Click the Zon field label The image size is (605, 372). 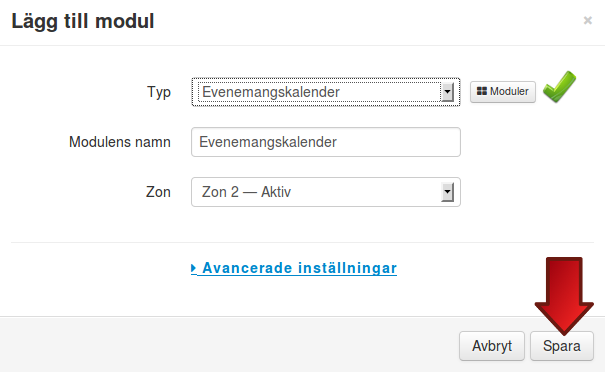click(x=158, y=192)
